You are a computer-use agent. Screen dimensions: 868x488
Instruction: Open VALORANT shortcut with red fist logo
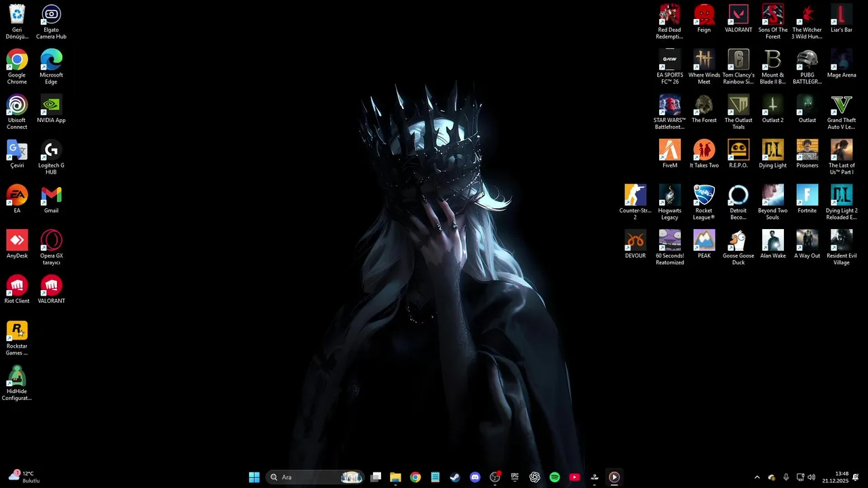click(x=52, y=289)
